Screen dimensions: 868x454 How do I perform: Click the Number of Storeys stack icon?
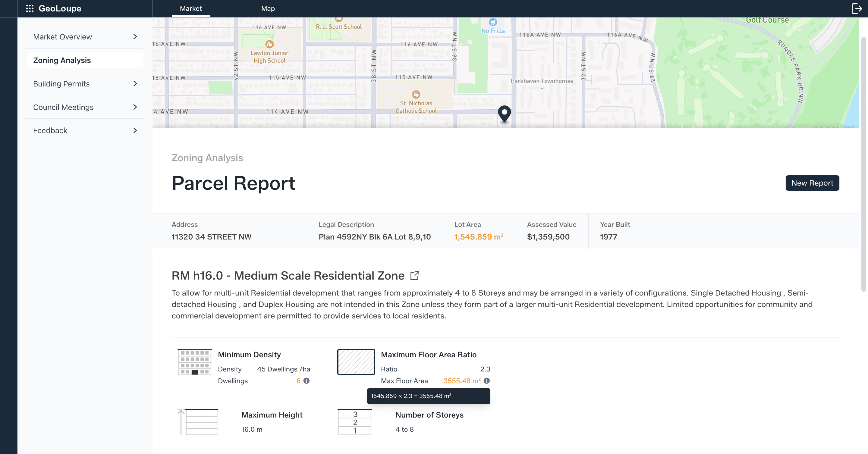[x=355, y=422]
